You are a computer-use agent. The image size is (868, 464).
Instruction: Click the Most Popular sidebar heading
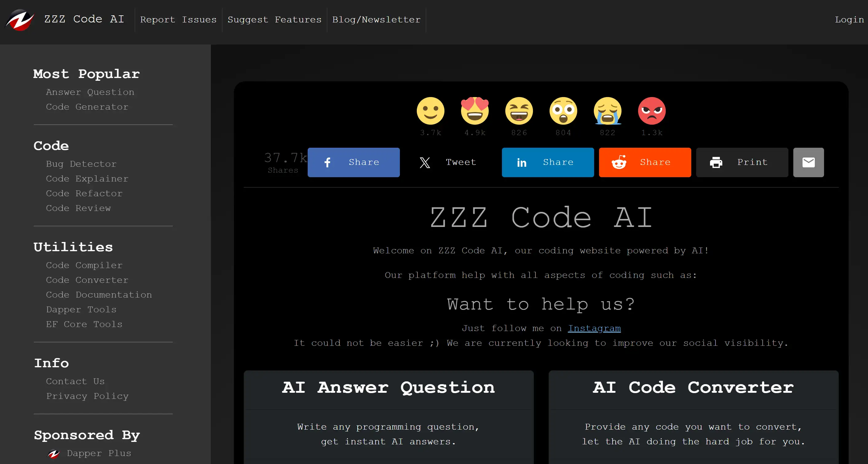[86, 74]
